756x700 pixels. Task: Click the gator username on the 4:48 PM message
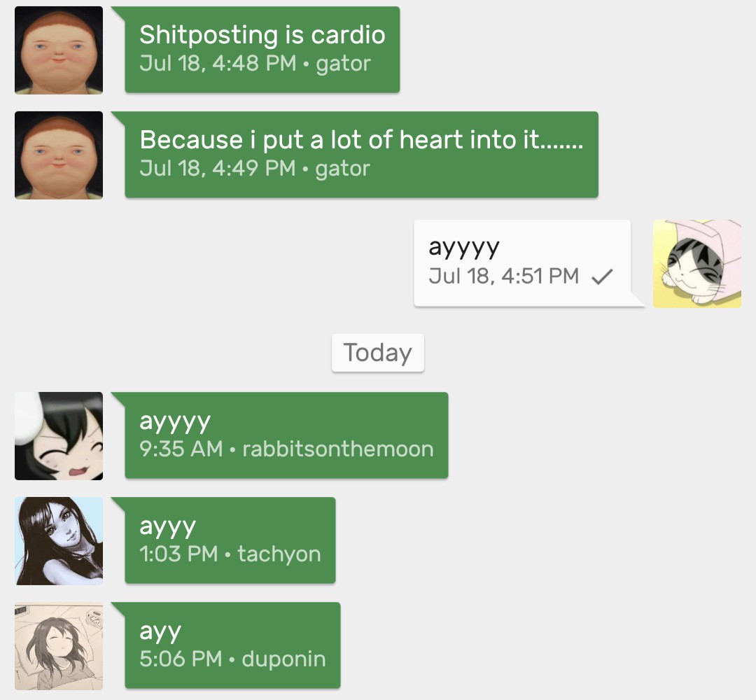[343, 64]
